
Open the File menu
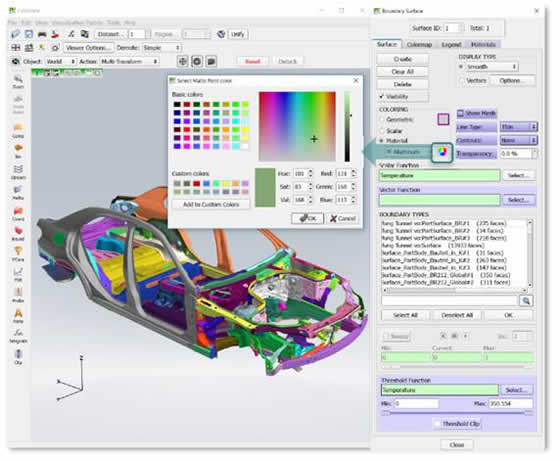[12, 22]
